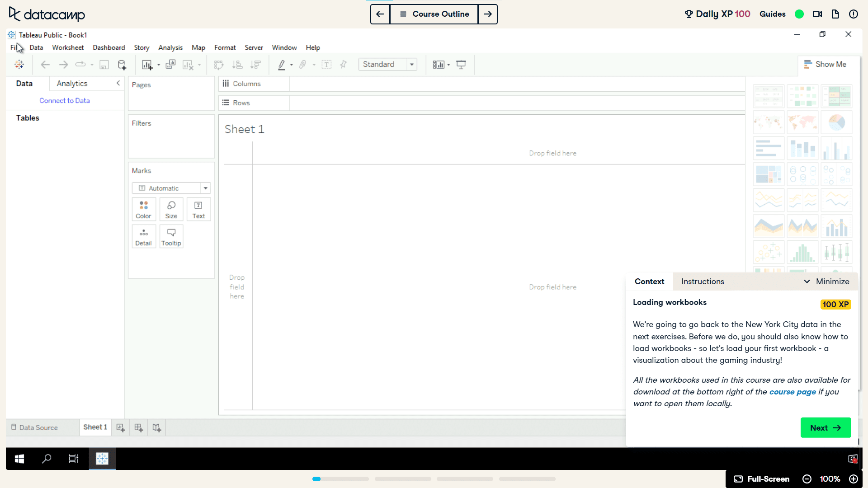Click the Sort Descending toolbar icon
The image size is (868, 488).
click(255, 65)
